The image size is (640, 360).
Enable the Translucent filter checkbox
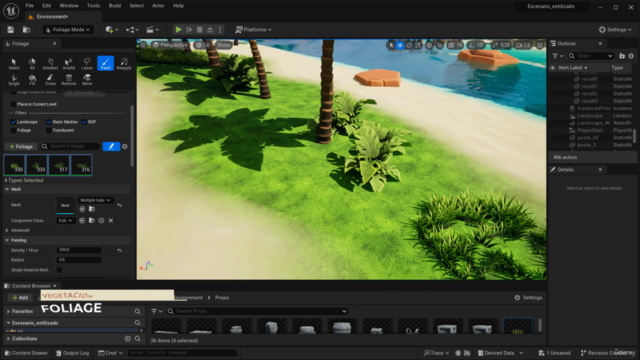(49, 130)
